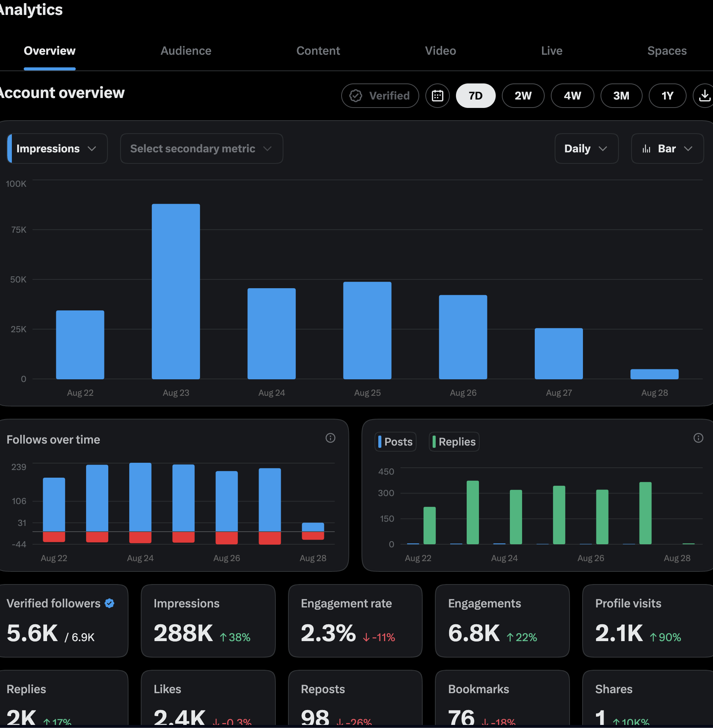Expand the Select secondary metric dropdown
The image size is (713, 728).
click(x=202, y=149)
